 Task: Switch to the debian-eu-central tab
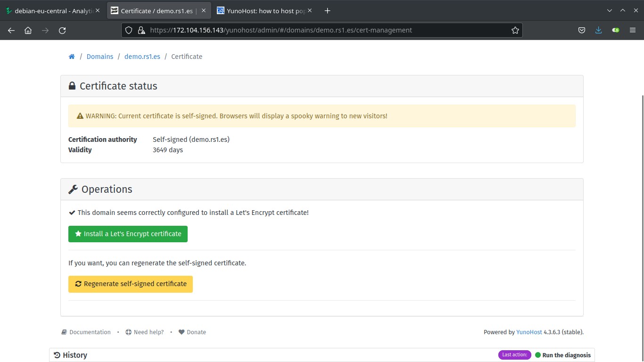point(52,11)
